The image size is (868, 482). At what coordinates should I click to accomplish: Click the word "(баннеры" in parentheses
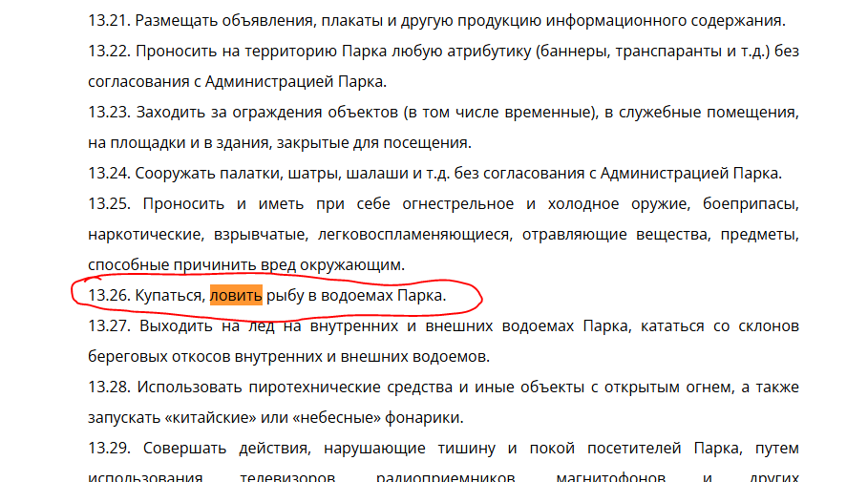[573, 52]
